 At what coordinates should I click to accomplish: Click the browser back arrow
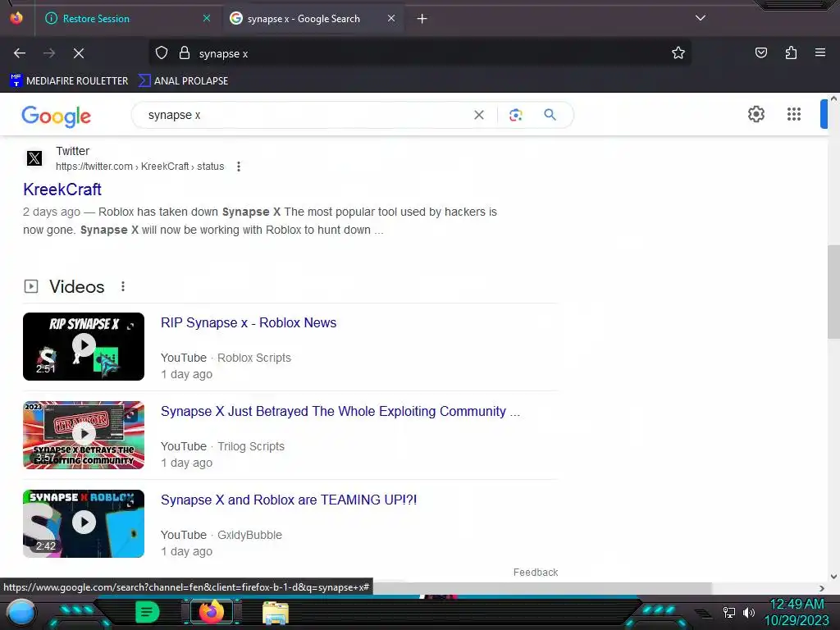point(20,53)
